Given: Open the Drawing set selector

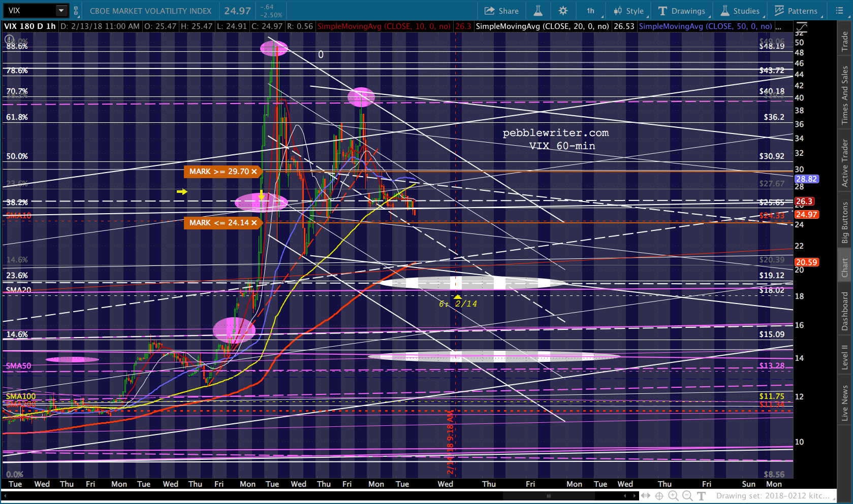Looking at the screenshot, I should tap(772, 496).
